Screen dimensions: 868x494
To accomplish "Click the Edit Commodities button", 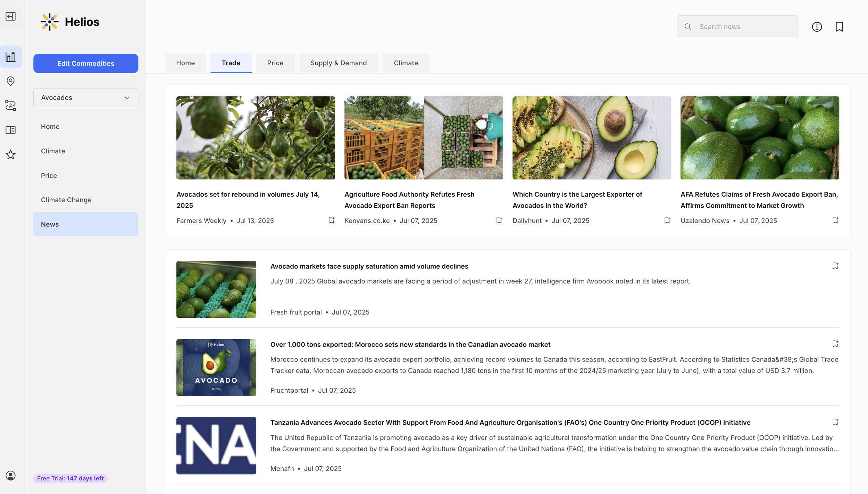I will [x=86, y=63].
